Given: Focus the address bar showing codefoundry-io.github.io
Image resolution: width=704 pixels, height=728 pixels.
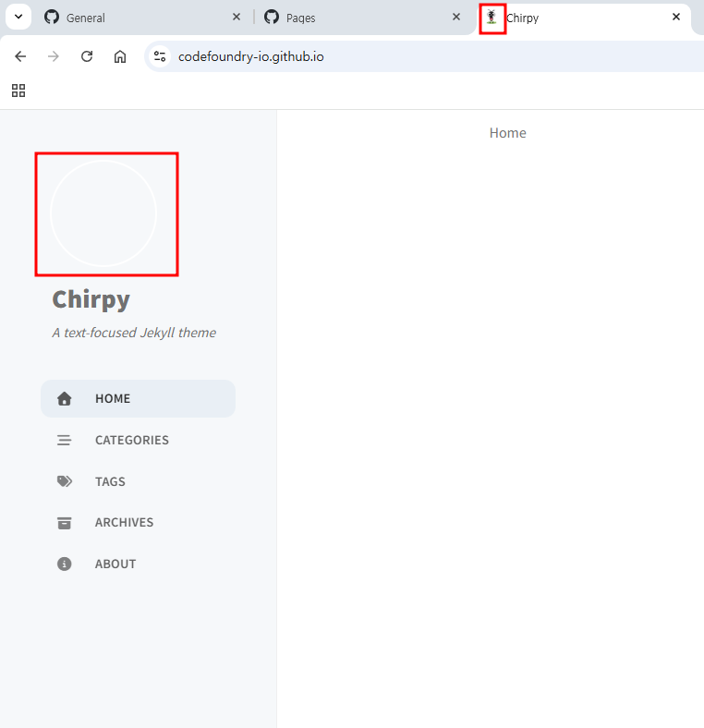Looking at the screenshot, I should point(423,56).
